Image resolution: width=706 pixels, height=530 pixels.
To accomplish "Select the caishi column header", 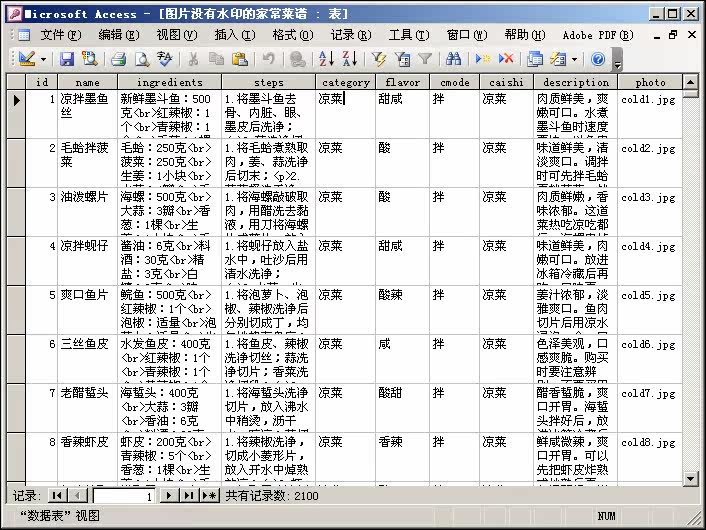I will (x=506, y=82).
